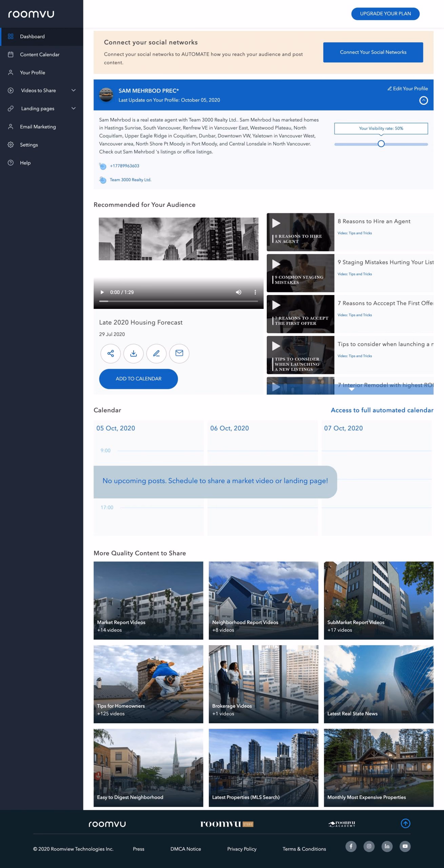Click the Help question mark icon
This screenshot has height=868, width=444.
click(x=11, y=163)
